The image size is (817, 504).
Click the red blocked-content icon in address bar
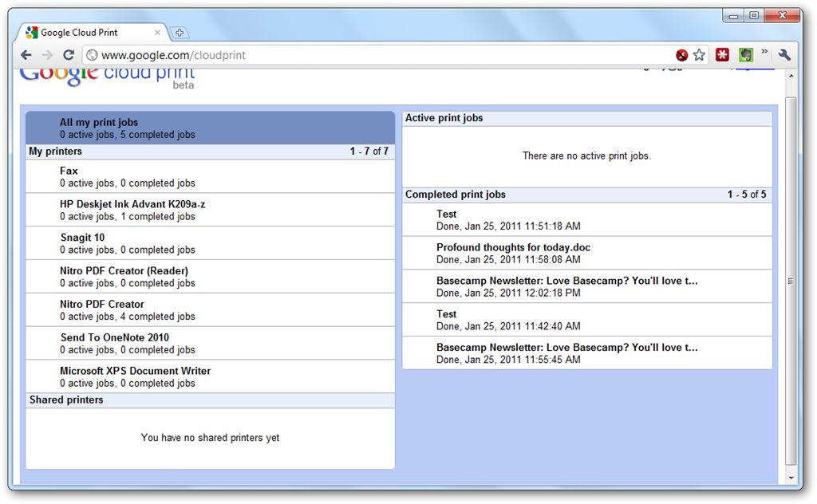point(681,55)
